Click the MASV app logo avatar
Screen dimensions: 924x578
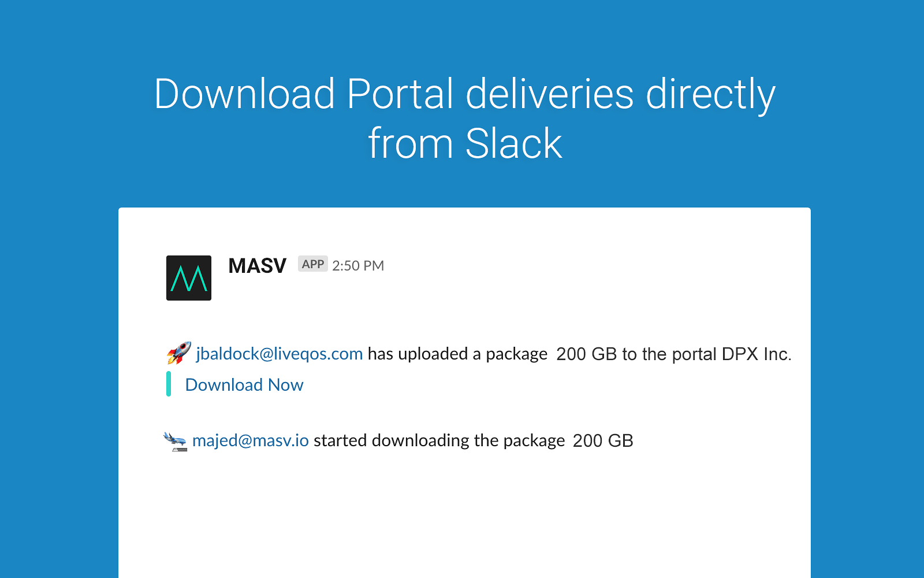tap(189, 278)
